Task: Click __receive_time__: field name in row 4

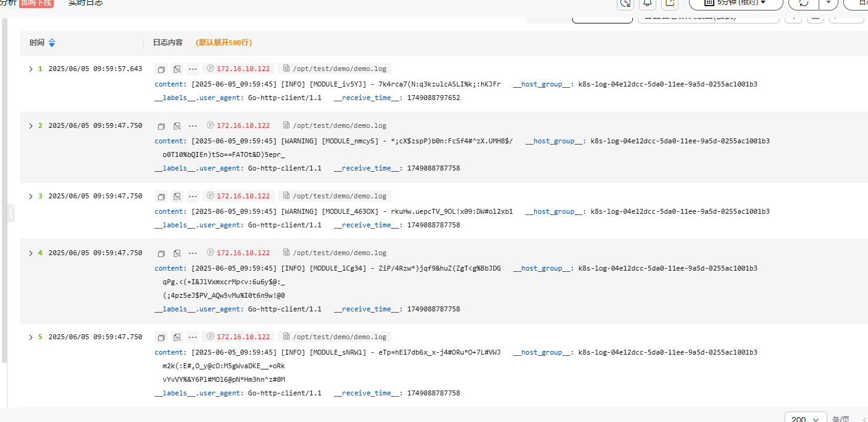Action: pos(369,309)
